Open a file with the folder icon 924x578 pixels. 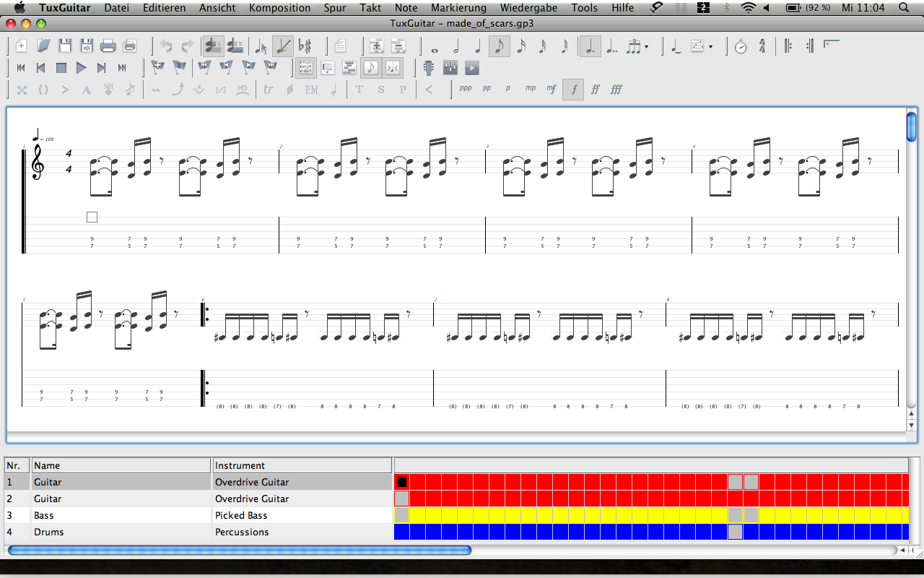coord(43,46)
